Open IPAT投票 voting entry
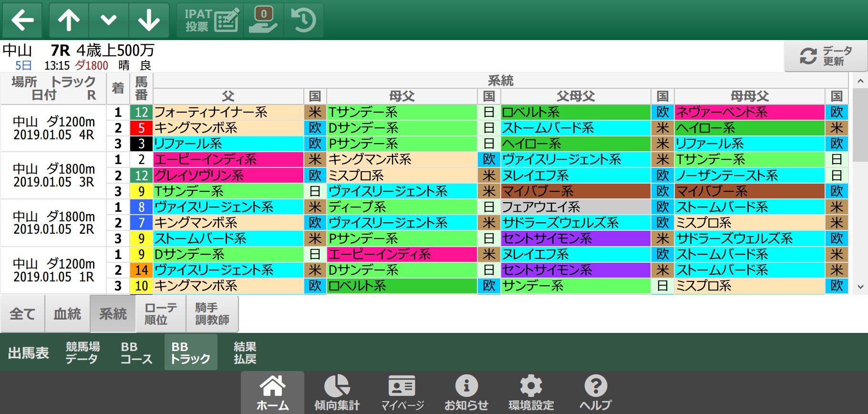The image size is (868, 414). [x=210, y=20]
